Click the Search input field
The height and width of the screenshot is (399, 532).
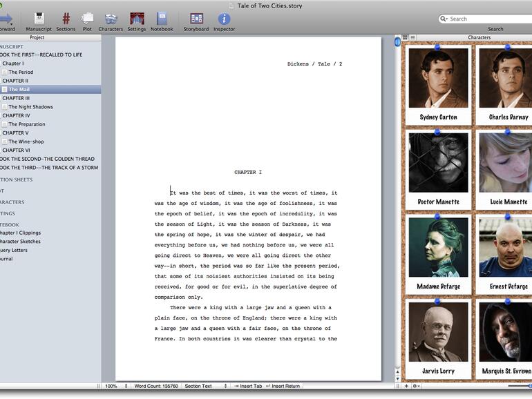click(x=488, y=19)
